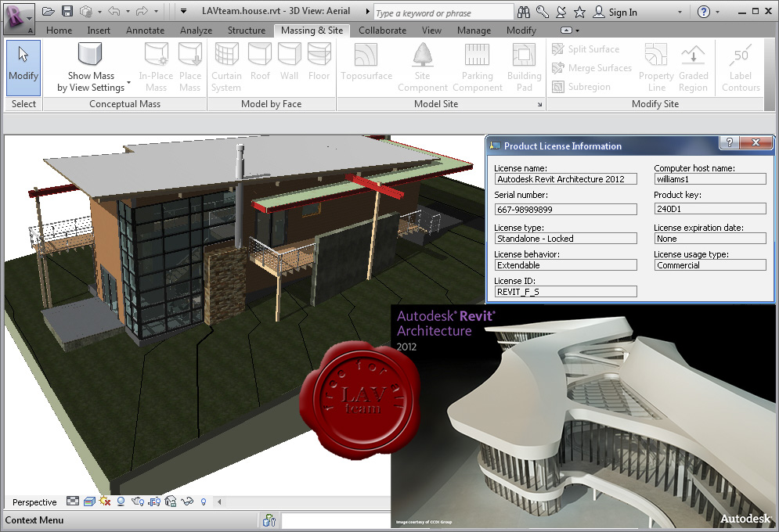
Task: Select the Modify arrow tool
Action: coord(23,68)
